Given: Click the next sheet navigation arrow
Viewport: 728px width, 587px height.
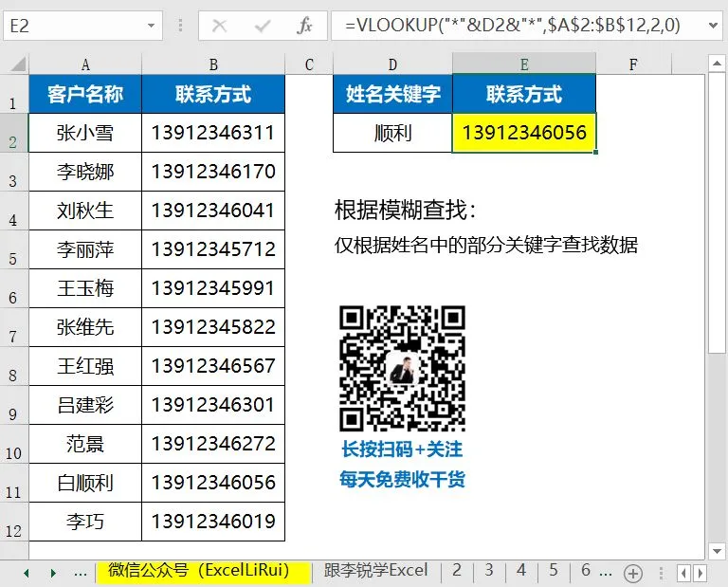Looking at the screenshot, I should (53, 573).
